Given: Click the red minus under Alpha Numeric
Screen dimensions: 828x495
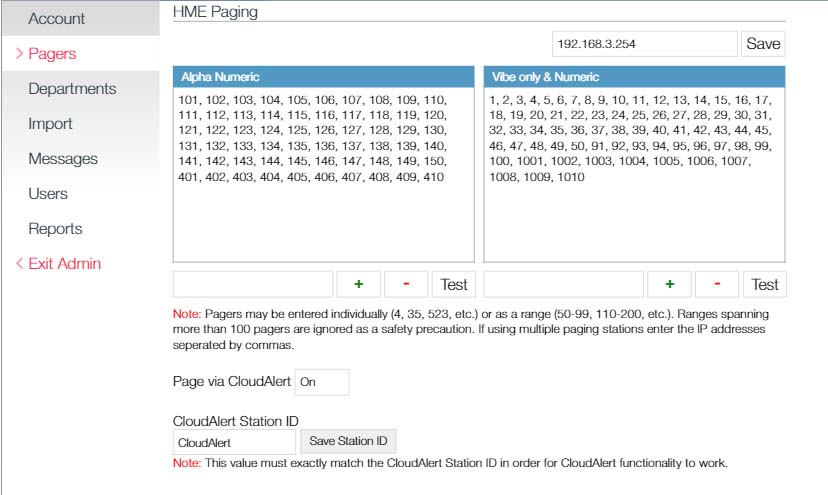Looking at the screenshot, I should 406,284.
